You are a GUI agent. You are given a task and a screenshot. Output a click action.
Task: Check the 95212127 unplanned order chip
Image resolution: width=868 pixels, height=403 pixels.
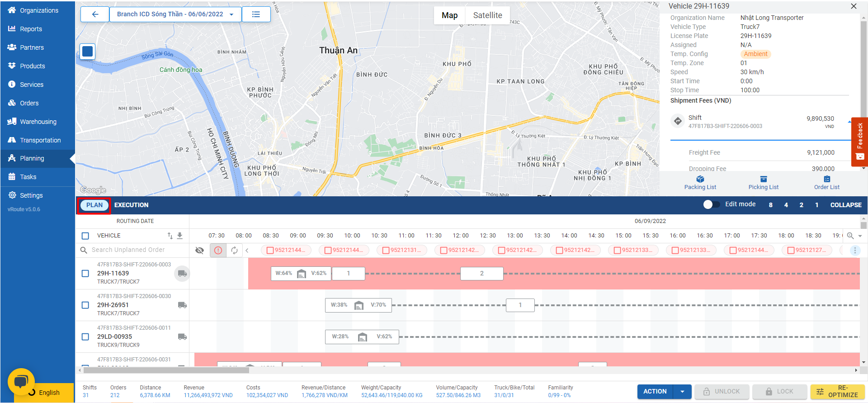tap(791, 250)
